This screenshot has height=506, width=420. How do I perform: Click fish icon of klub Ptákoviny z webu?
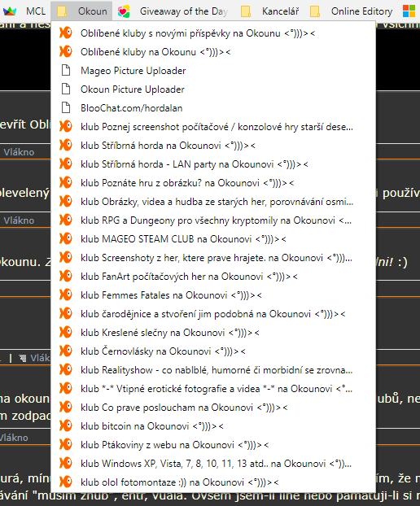(x=66, y=445)
